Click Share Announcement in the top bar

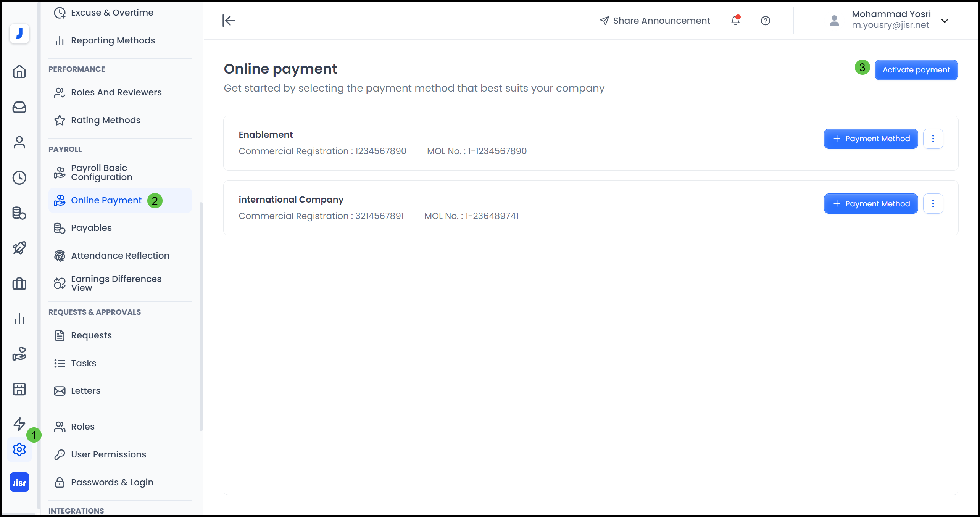654,20
